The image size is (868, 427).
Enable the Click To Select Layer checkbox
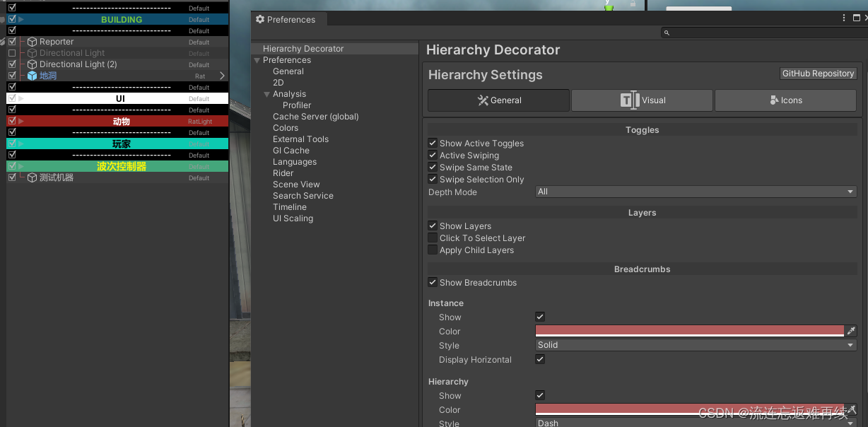[x=433, y=238]
